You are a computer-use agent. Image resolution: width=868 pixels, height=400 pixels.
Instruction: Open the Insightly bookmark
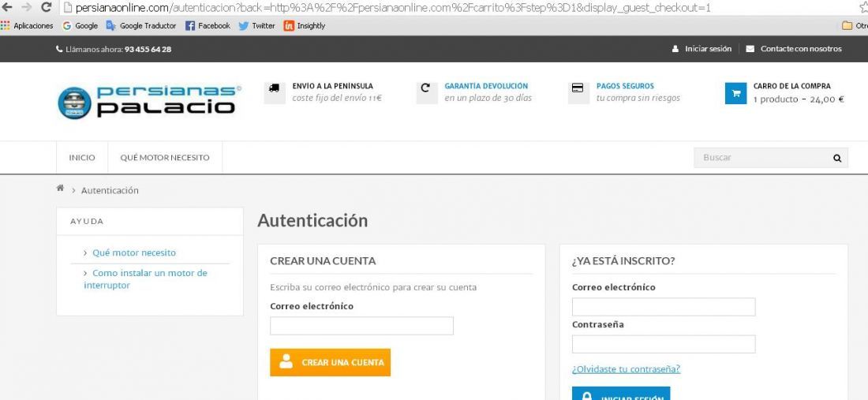(305, 25)
